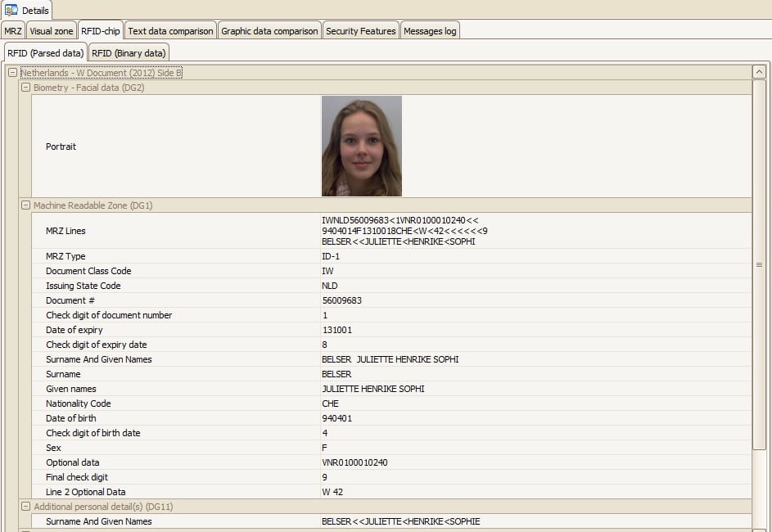Screen dimensions: 772x532
Task: Select the Nationality Code row
Action: pyautogui.click(x=78, y=404)
